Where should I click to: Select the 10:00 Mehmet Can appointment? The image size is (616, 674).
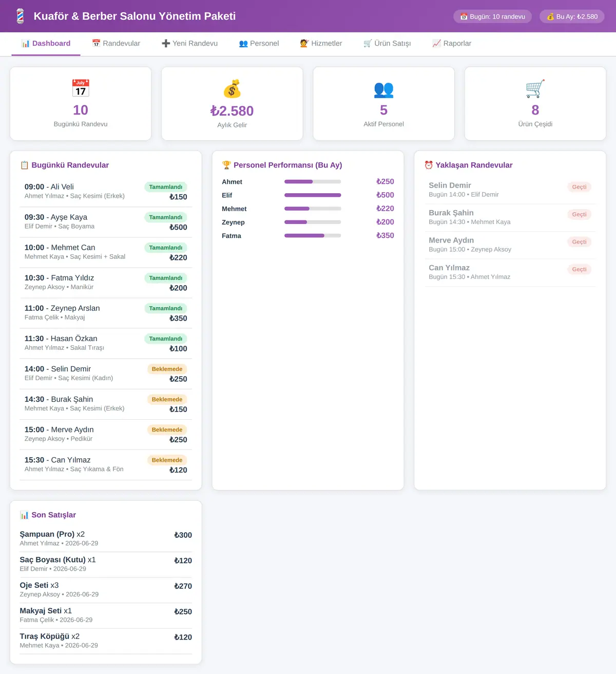click(x=106, y=252)
